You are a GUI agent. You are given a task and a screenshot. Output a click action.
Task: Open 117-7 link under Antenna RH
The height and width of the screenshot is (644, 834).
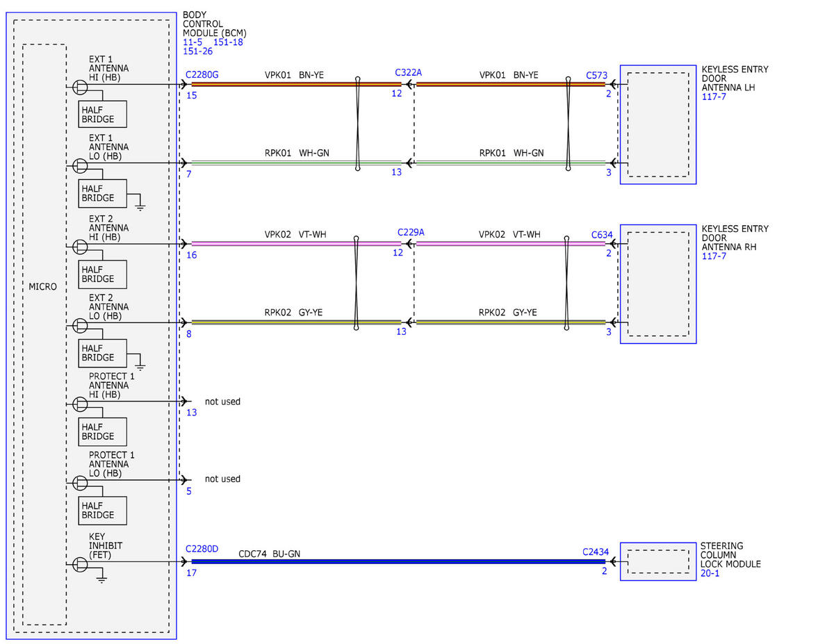coord(714,256)
